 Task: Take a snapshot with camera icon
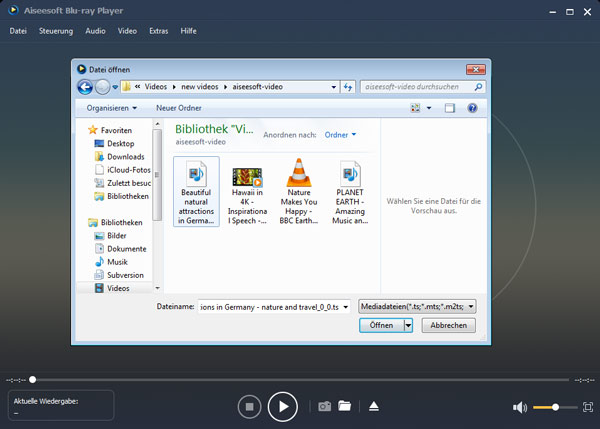tap(324, 406)
